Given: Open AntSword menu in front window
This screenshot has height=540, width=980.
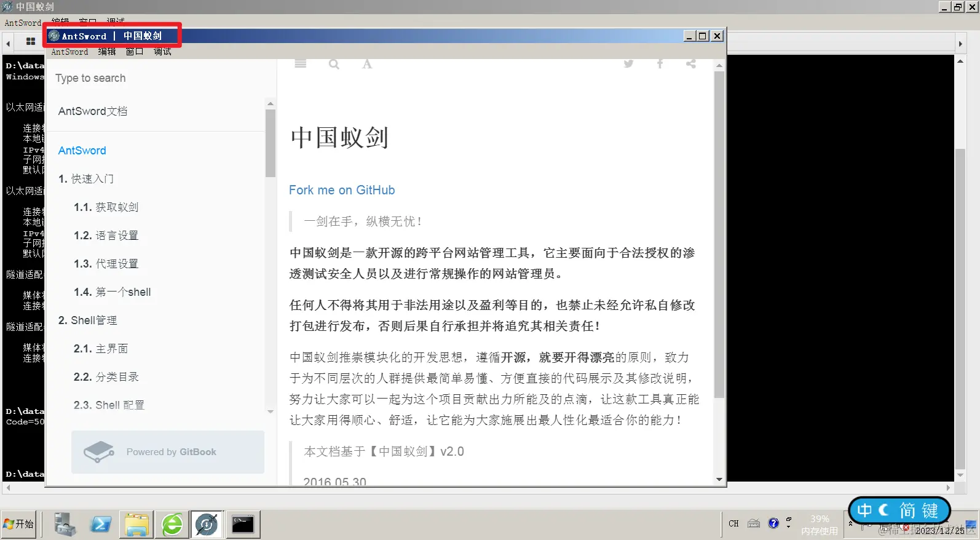Looking at the screenshot, I should coord(69,52).
